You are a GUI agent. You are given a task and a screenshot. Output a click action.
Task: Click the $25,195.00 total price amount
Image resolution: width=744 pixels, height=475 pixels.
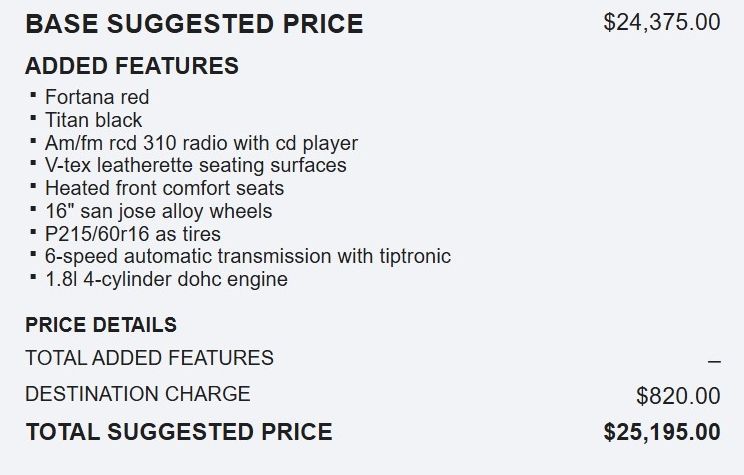pyautogui.click(x=661, y=432)
